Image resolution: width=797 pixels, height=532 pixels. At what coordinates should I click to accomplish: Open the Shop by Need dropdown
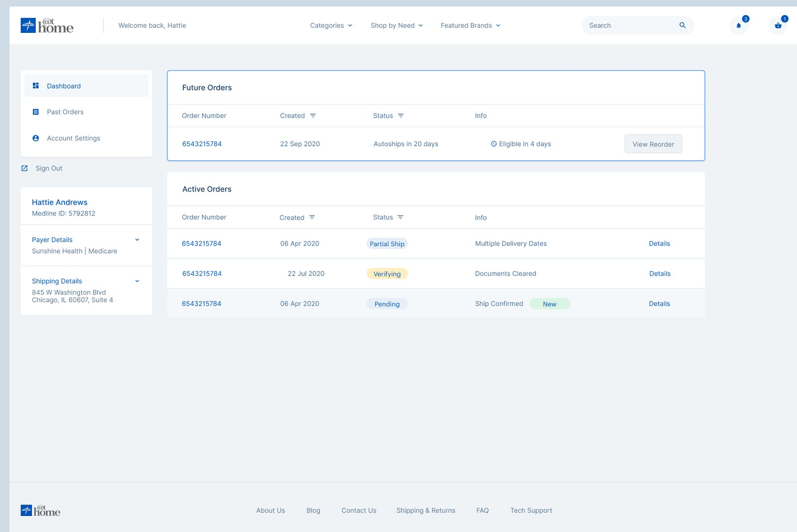point(397,25)
